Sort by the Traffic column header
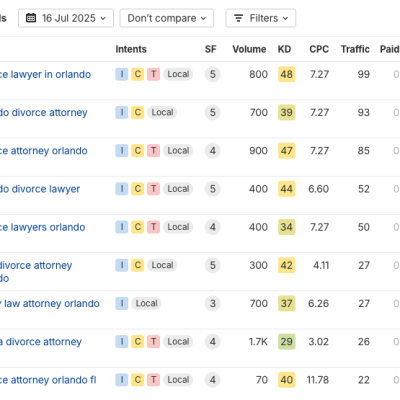Image resolution: width=400 pixels, height=400 pixels. (x=355, y=49)
